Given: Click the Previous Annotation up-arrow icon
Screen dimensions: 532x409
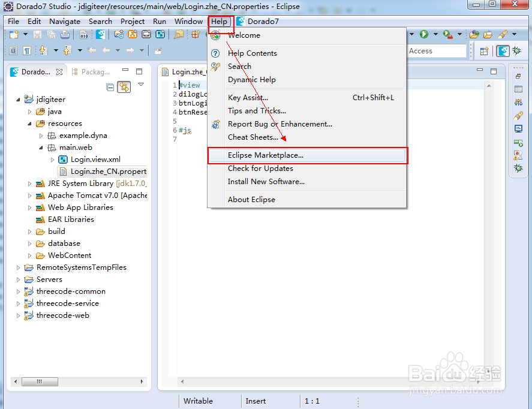Looking at the screenshot, I should click(x=68, y=51).
